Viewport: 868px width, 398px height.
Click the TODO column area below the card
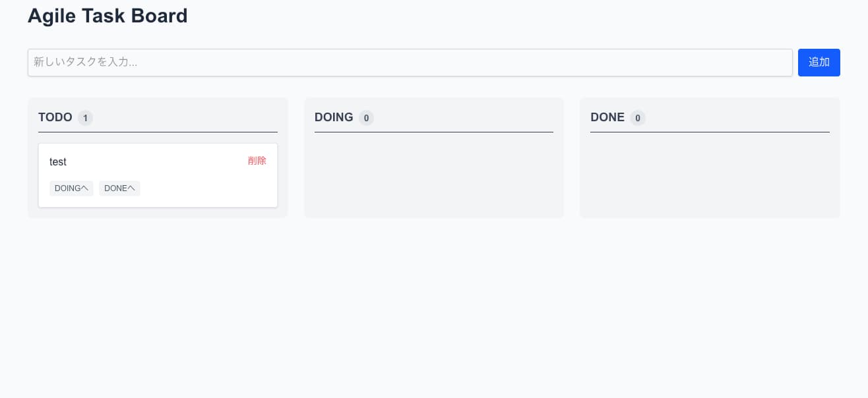[x=158, y=212]
